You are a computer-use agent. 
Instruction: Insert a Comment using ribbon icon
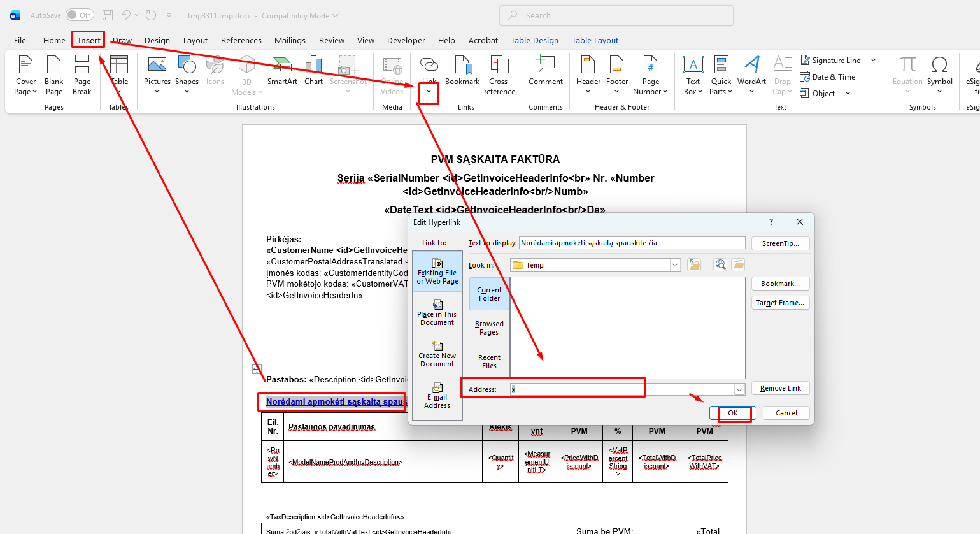click(x=545, y=66)
